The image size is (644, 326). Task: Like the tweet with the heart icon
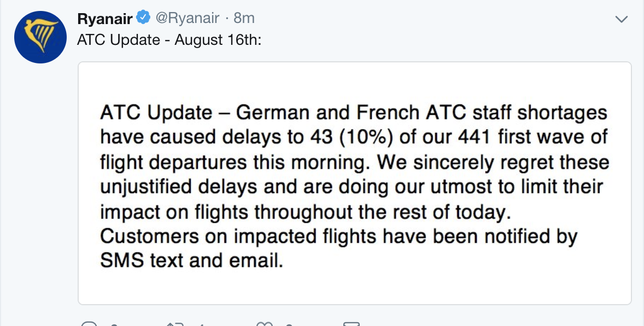(265, 324)
